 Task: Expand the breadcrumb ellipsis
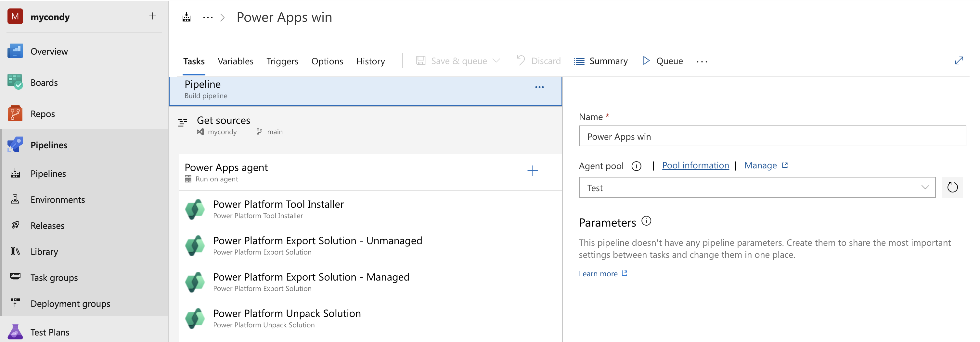pyautogui.click(x=208, y=18)
